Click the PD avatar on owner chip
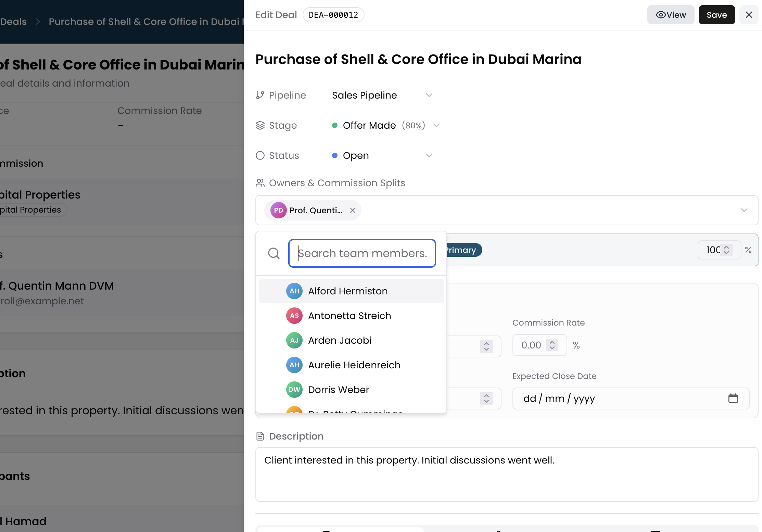This screenshot has height=532, width=762. pos(278,210)
